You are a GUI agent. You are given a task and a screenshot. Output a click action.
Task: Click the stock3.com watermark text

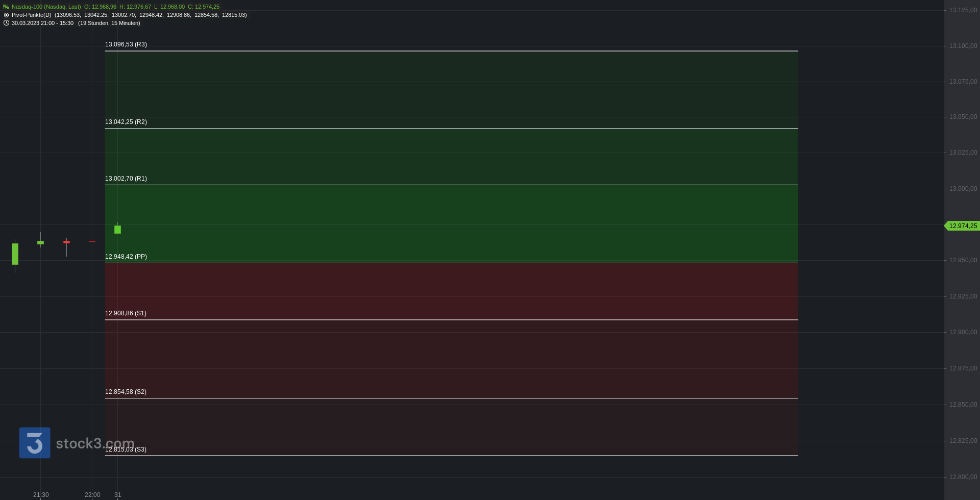point(95,443)
